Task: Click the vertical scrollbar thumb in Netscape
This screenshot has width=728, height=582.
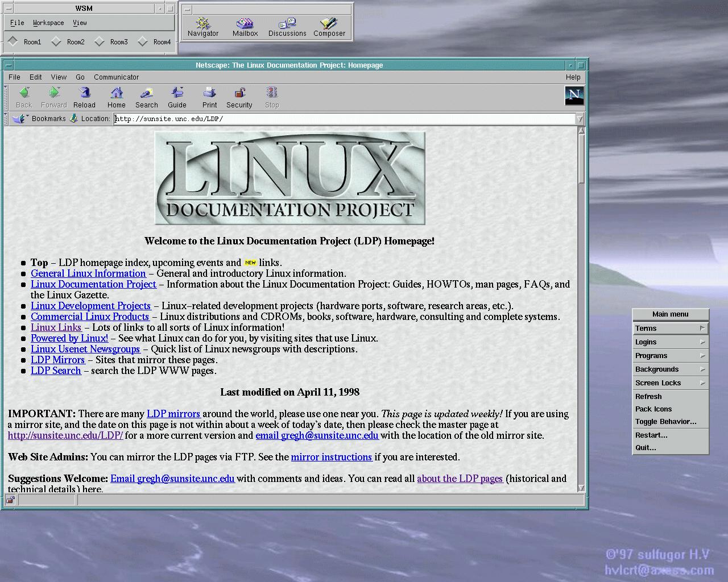Action: coord(581,159)
